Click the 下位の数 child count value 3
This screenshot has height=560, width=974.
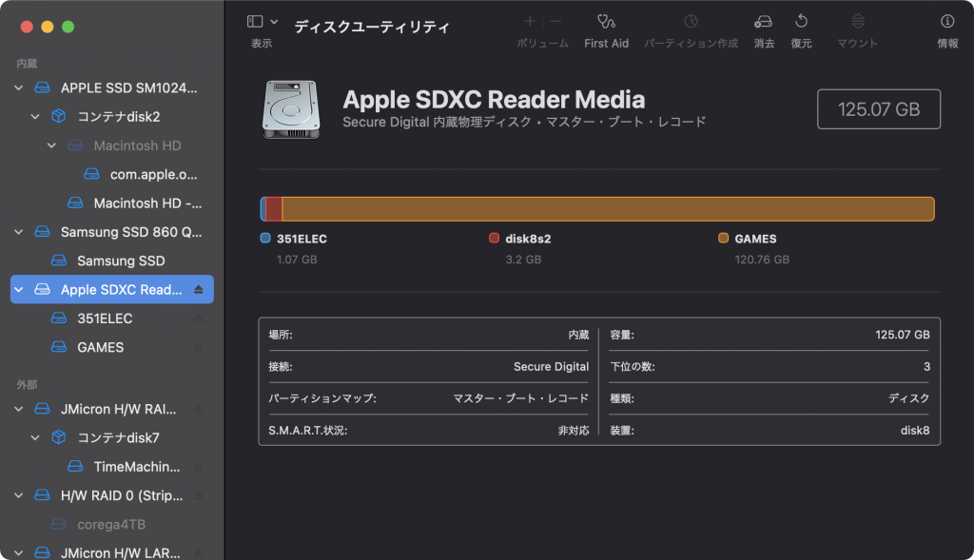point(926,367)
